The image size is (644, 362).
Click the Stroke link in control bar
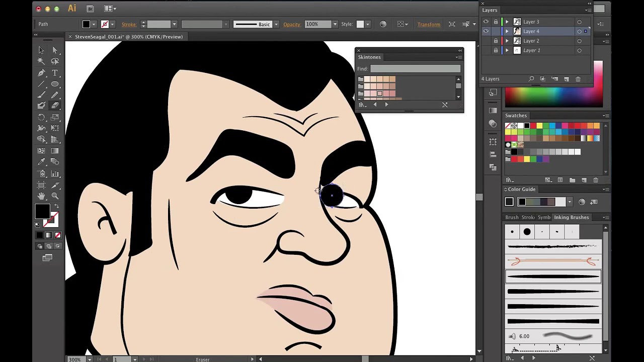click(x=129, y=24)
